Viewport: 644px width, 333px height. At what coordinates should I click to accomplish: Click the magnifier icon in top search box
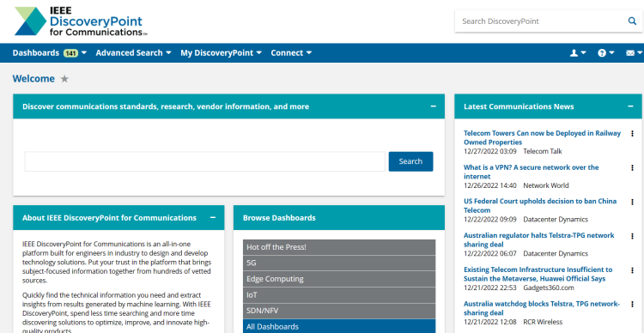pos(632,21)
